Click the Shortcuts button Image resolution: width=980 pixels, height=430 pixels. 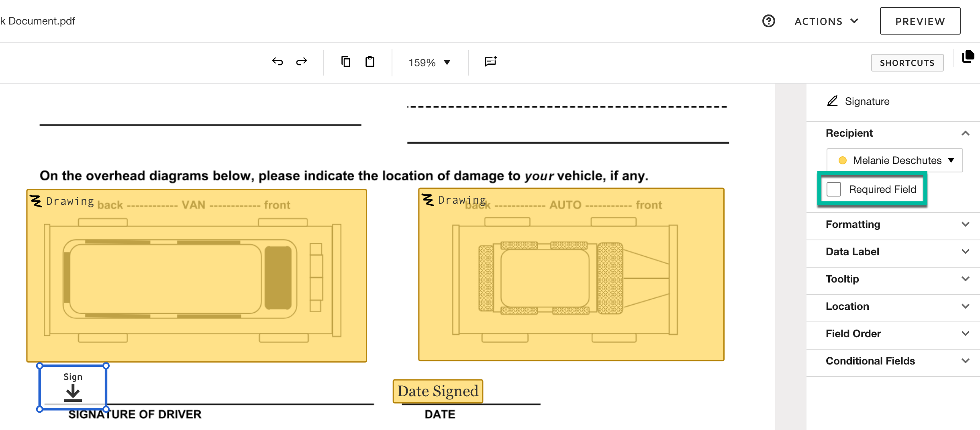907,63
